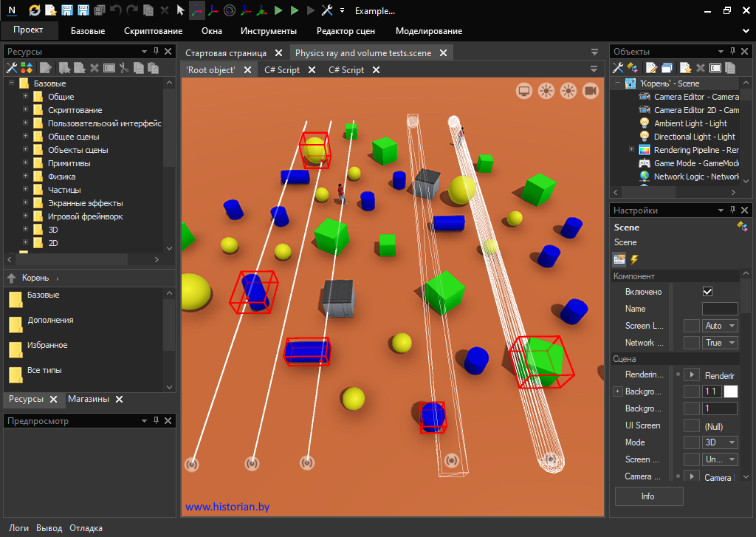Click the undo arrow in top toolbar

116,11
